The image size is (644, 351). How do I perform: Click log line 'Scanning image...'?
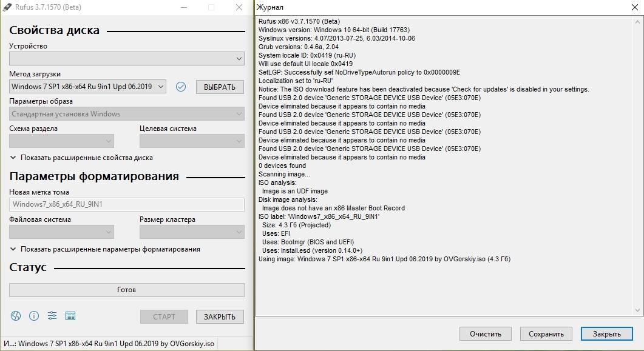284,174
